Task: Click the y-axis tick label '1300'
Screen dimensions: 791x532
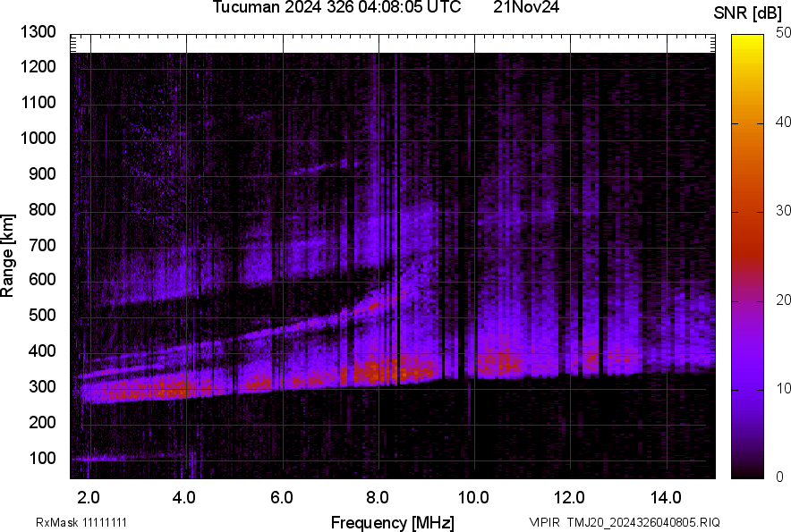Action: tap(39, 32)
